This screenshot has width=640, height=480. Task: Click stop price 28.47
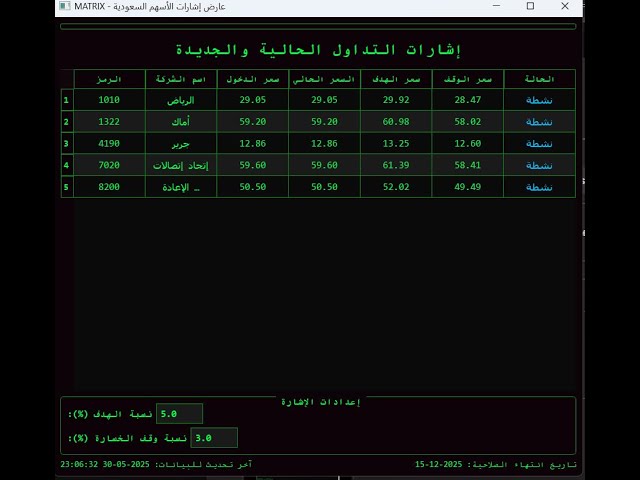pyautogui.click(x=468, y=100)
